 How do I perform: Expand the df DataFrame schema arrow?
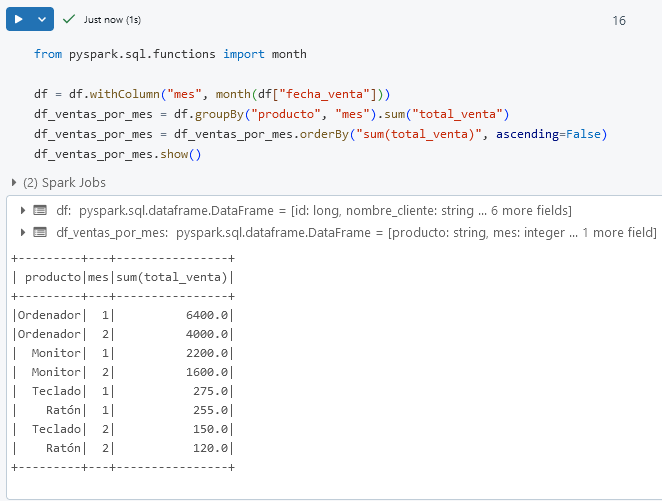pos(24,210)
